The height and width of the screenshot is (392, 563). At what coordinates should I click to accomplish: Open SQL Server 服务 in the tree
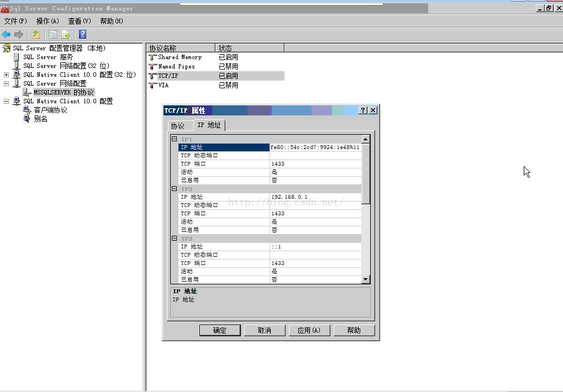pos(48,57)
